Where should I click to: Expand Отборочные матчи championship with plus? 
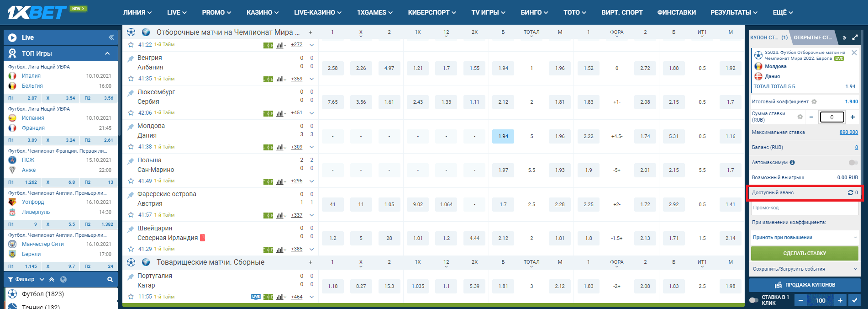click(310, 32)
